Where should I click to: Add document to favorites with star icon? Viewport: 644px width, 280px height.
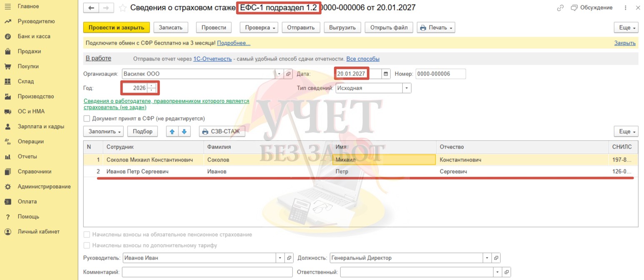pos(122,8)
